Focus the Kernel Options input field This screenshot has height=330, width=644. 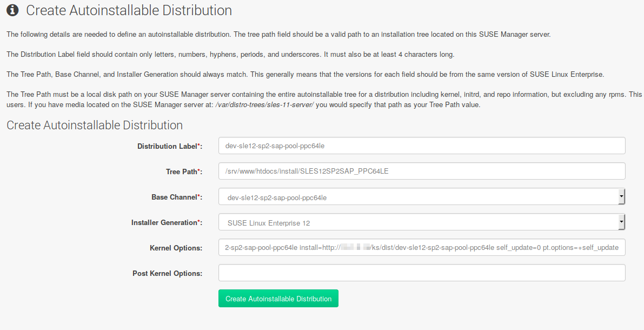[x=379, y=247]
